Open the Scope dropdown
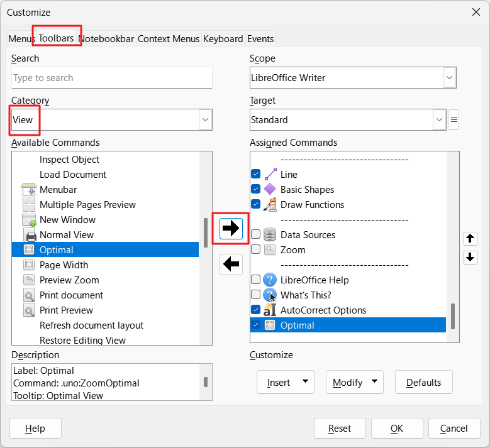 pos(449,77)
